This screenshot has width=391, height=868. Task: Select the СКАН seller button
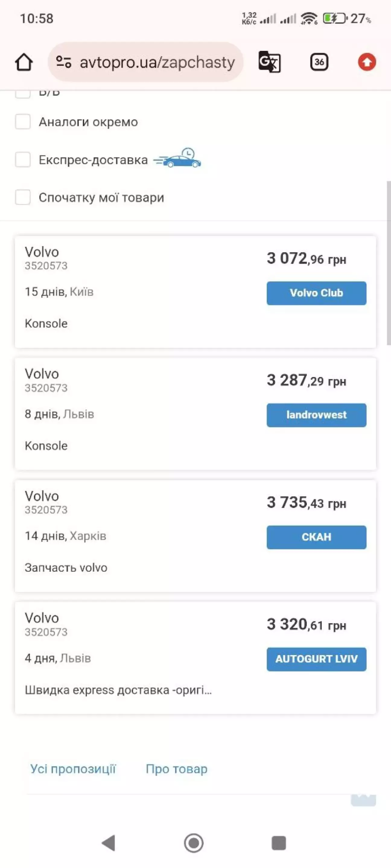click(x=316, y=537)
